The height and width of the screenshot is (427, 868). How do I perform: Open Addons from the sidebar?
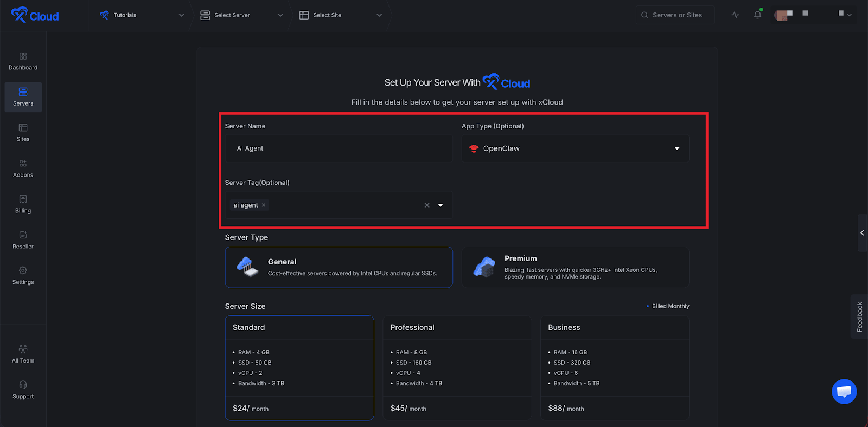(23, 169)
